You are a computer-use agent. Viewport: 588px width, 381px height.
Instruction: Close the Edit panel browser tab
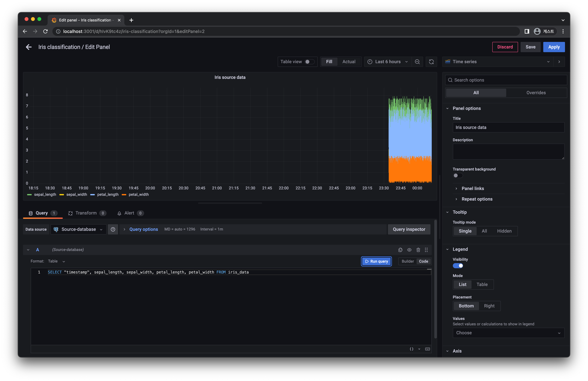(119, 20)
